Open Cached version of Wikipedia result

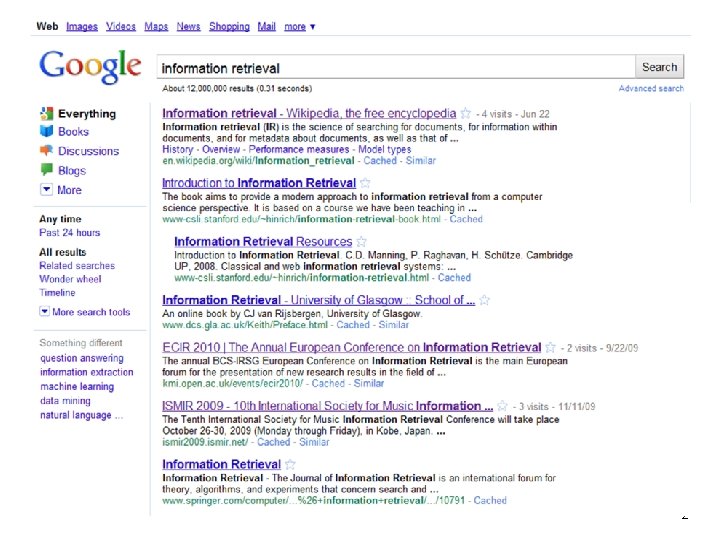(380, 160)
